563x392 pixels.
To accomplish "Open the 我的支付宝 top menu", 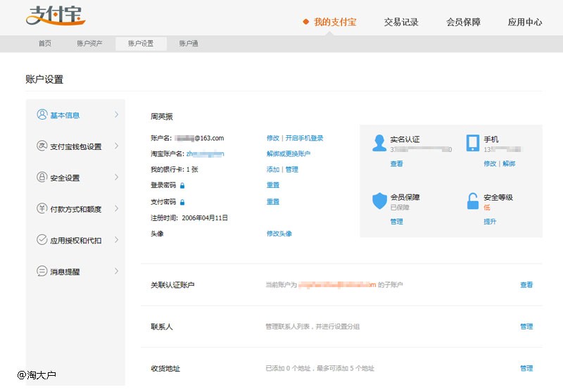I will tap(335, 22).
